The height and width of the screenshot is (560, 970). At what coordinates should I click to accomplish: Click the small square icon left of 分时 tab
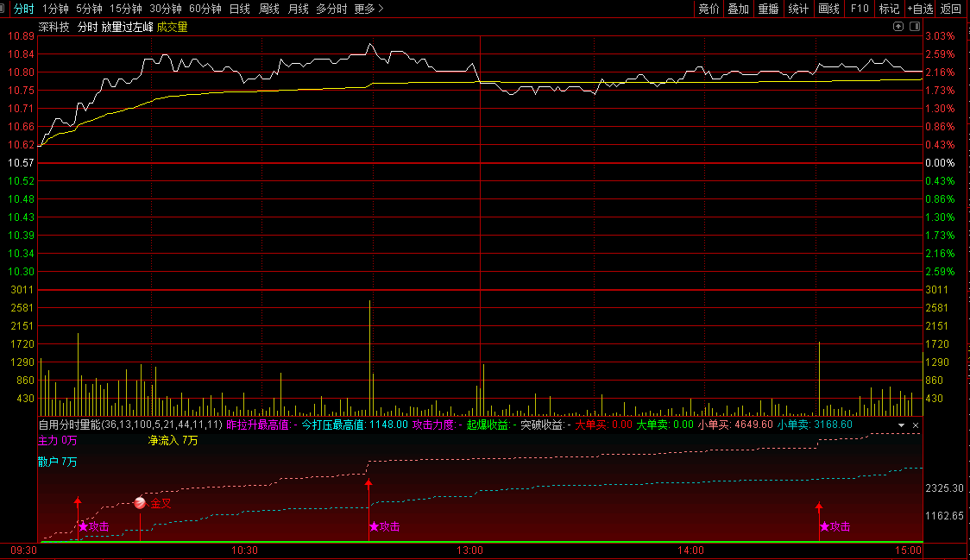(3, 9)
